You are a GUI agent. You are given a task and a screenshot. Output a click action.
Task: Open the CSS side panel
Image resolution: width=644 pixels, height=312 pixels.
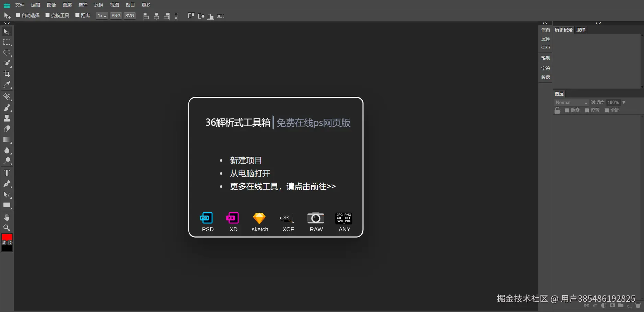546,47
